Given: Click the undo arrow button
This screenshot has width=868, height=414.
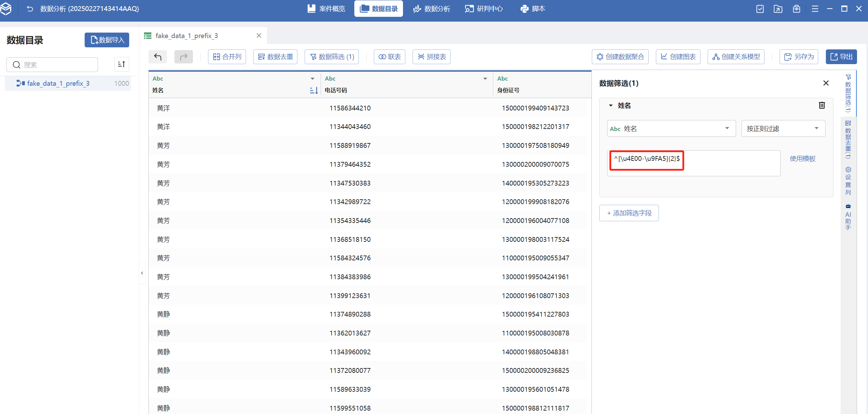Looking at the screenshot, I should [x=158, y=57].
